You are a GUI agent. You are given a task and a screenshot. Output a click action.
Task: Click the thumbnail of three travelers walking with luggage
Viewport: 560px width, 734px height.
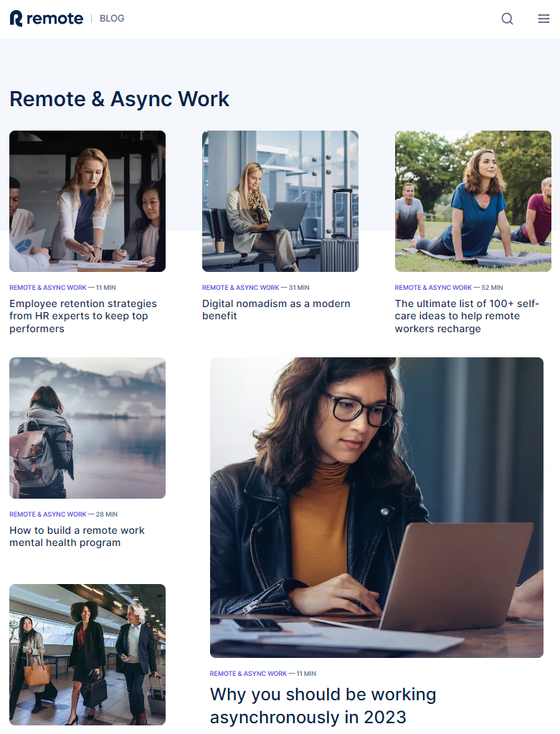(x=87, y=654)
